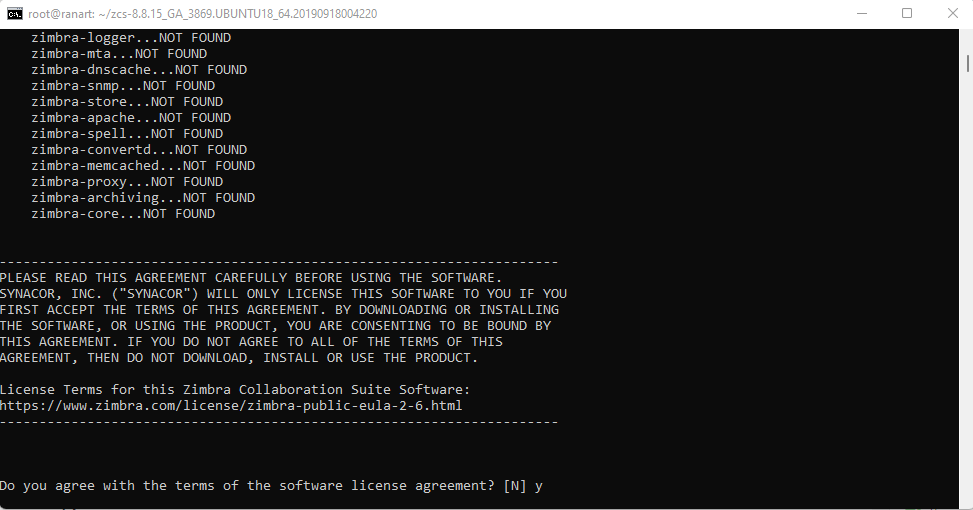Click the typed y answer at the prompt
The height and width of the screenshot is (510, 973).
[x=539, y=486]
